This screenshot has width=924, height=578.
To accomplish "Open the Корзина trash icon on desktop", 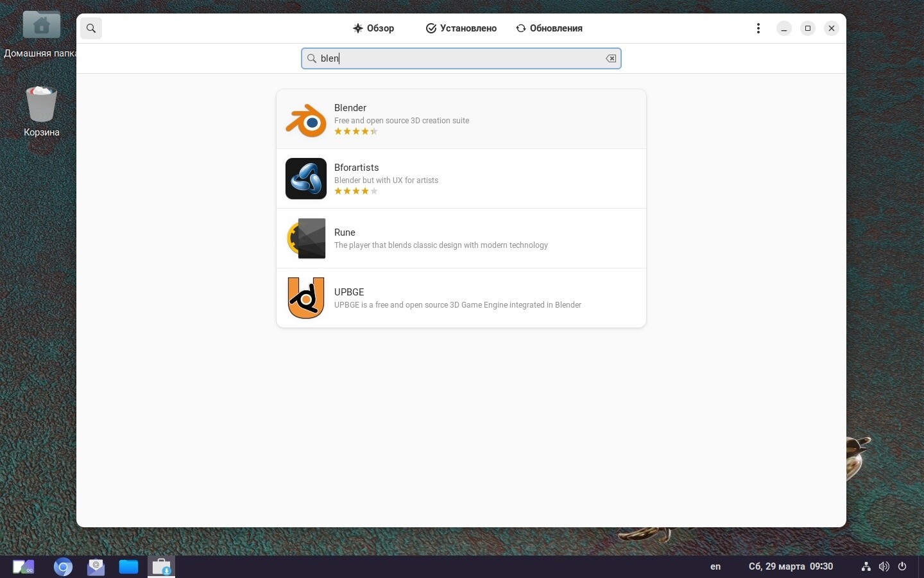I will 42,112.
